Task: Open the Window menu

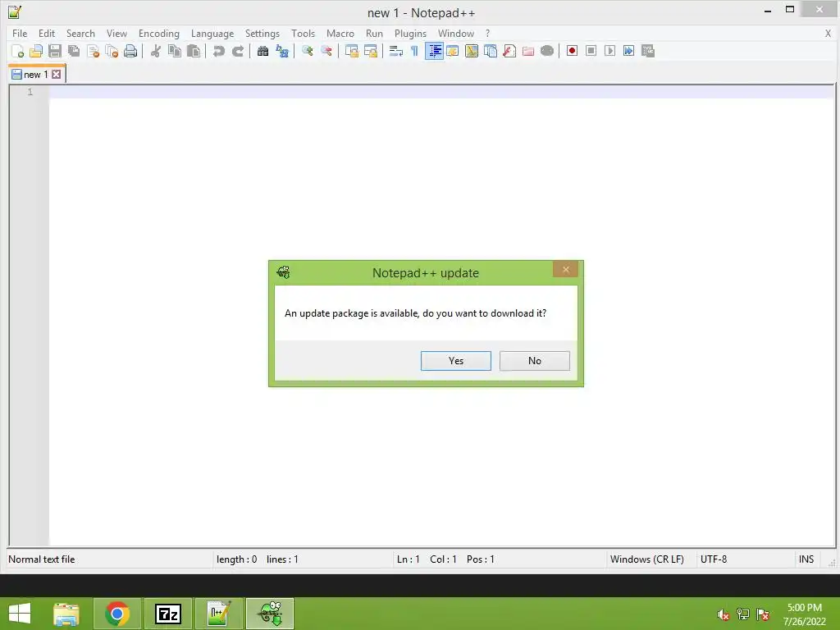Action: click(x=456, y=33)
